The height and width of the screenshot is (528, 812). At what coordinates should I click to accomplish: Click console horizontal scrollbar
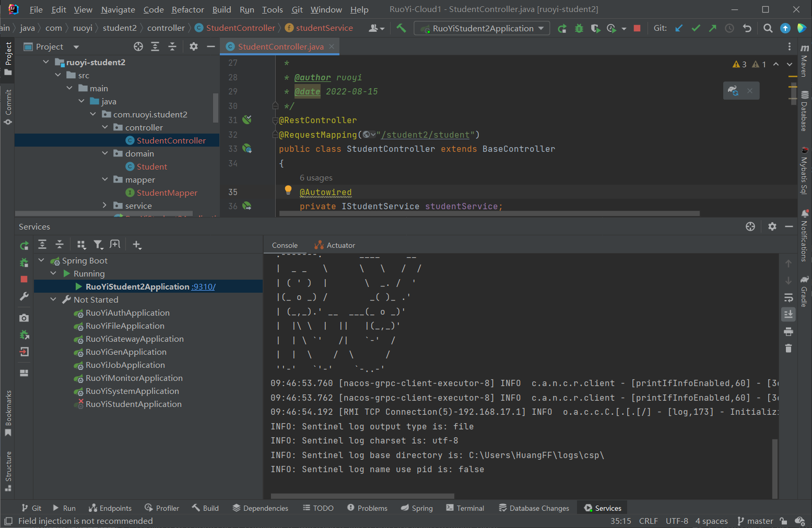pos(362,496)
